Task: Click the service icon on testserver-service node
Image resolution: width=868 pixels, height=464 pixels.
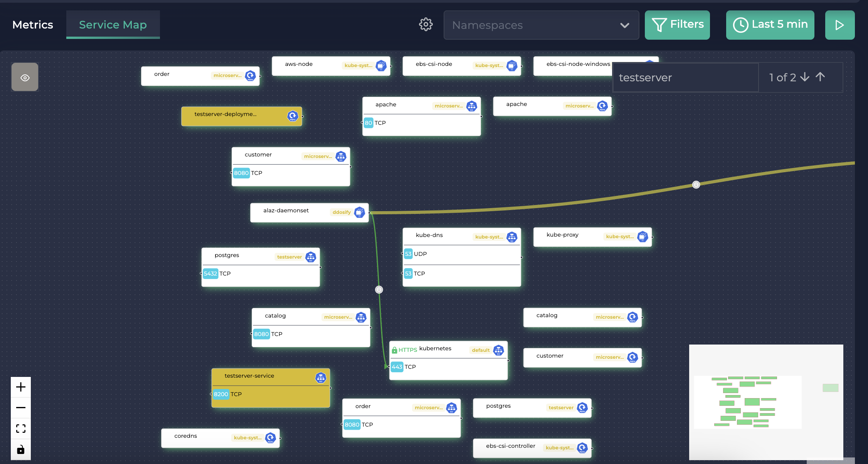Action: (320, 378)
